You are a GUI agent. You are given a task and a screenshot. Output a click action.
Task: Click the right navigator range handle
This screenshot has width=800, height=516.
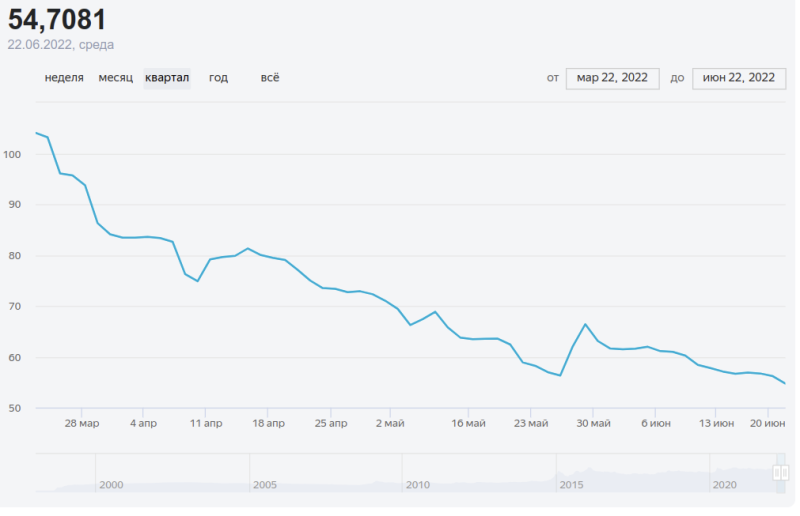click(x=785, y=472)
